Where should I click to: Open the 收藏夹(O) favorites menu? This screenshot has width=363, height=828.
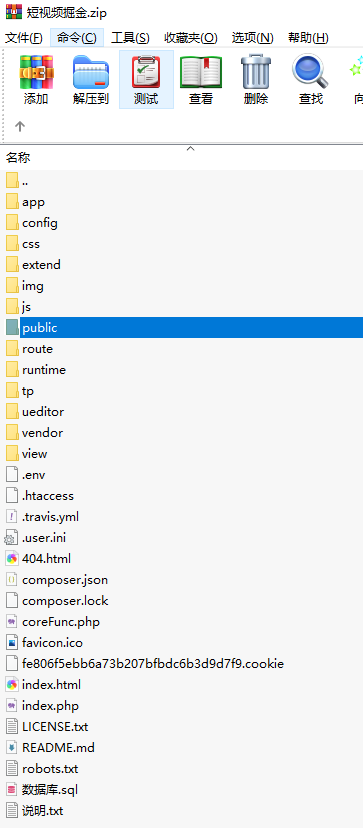[191, 38]
